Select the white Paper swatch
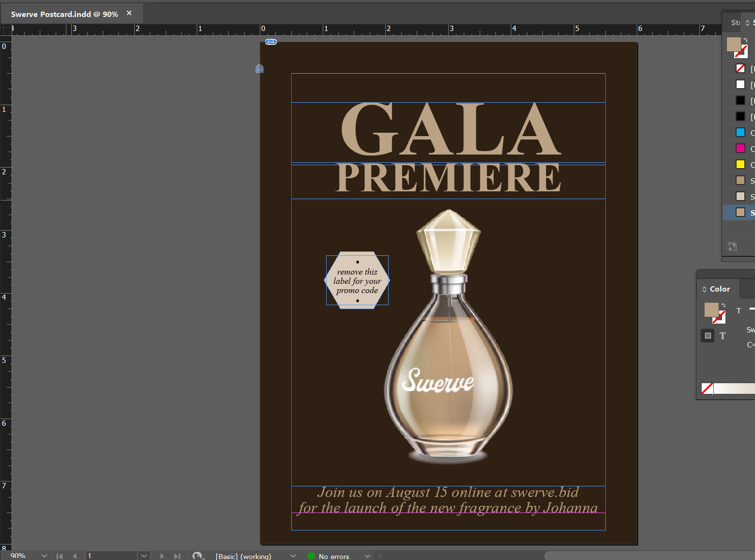The width and height of the screenshot is (755, 560). 740,84
